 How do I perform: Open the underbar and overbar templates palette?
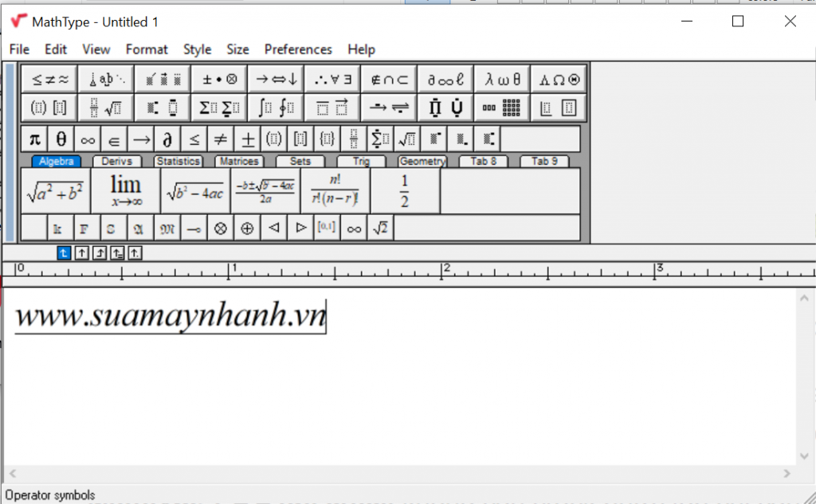click(x=332, y=107)
